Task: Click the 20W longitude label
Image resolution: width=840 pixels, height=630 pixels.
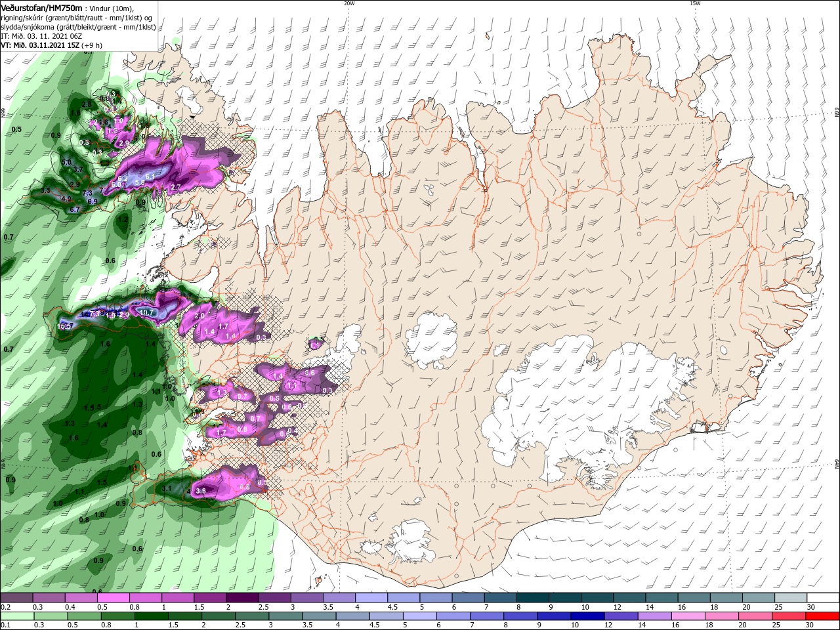Action: pos(349,3)
